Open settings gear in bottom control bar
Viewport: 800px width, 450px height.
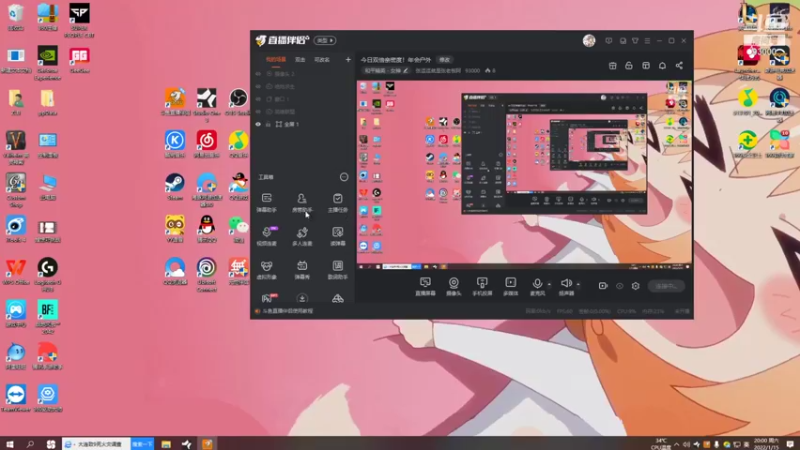[x=635, y=286]
